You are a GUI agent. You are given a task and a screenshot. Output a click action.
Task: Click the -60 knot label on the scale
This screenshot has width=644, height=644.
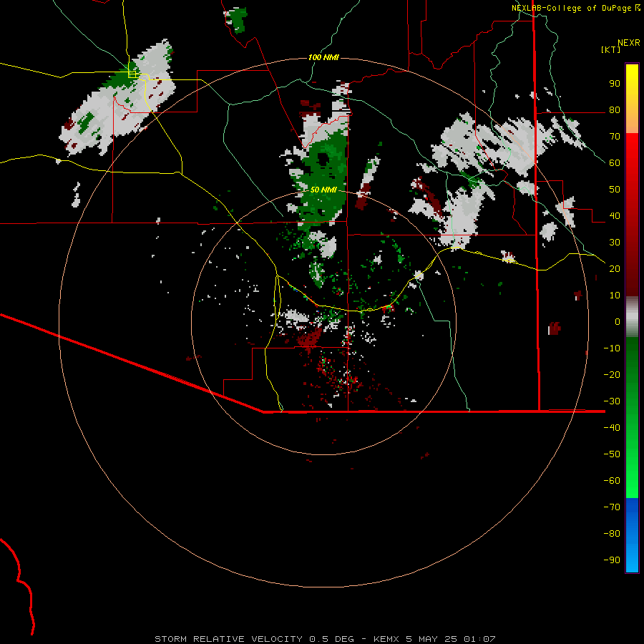tap(612, 481)
